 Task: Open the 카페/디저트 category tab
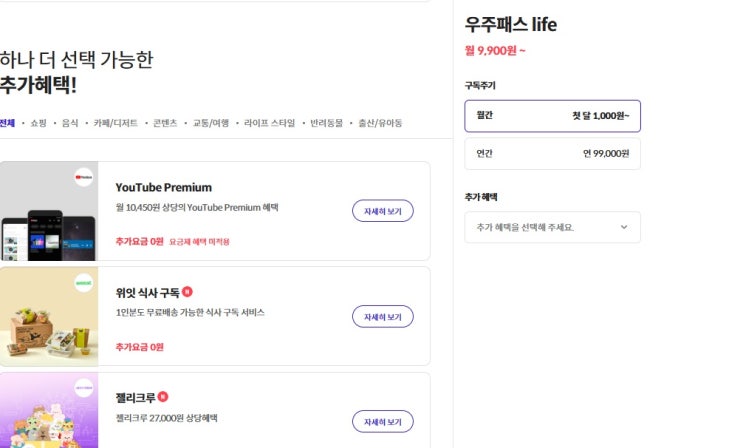[115, 123]
